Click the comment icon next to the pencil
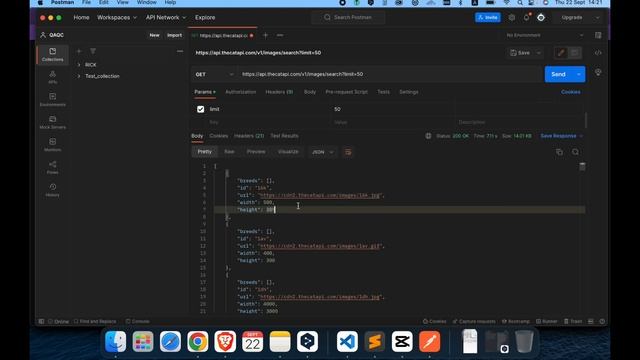The image size is (640, 360). [575, 53]
